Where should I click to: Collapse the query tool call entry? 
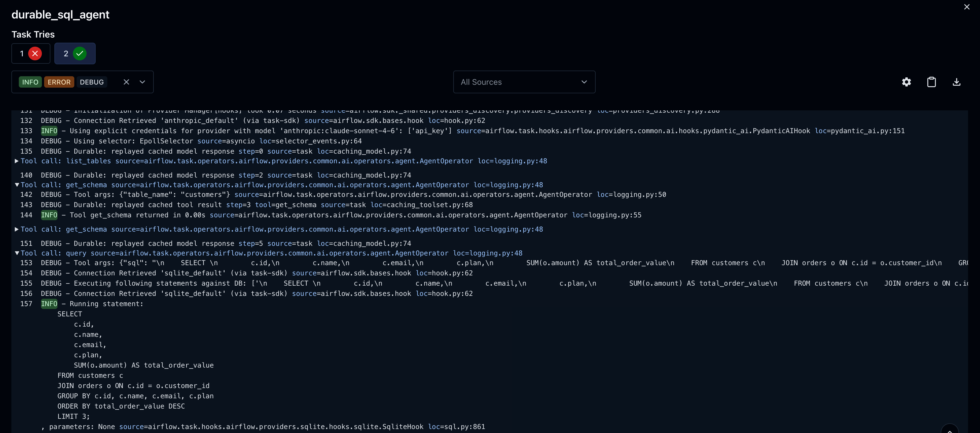click(17, 253)
